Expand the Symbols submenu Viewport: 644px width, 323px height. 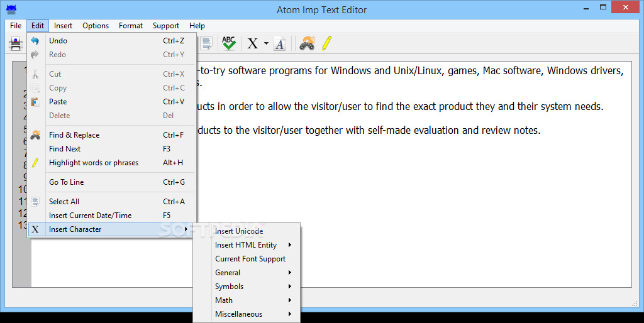pyautogui.click(x=247, y=287)
